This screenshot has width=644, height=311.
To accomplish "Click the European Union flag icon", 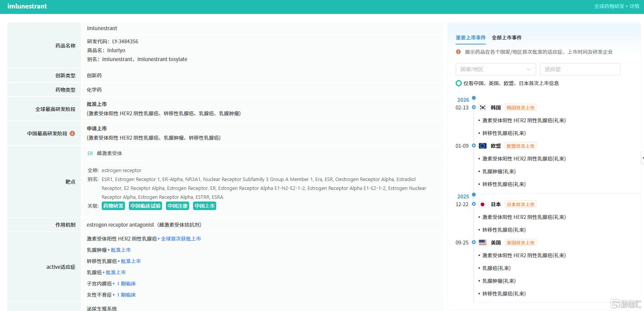I will pyautogui.click(x=483, y=146).
